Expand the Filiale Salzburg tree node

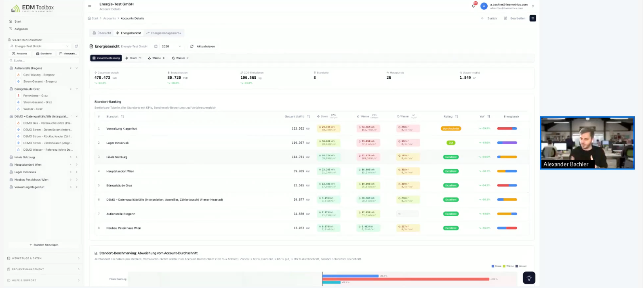pyautogui.click(x=77, y=157)
